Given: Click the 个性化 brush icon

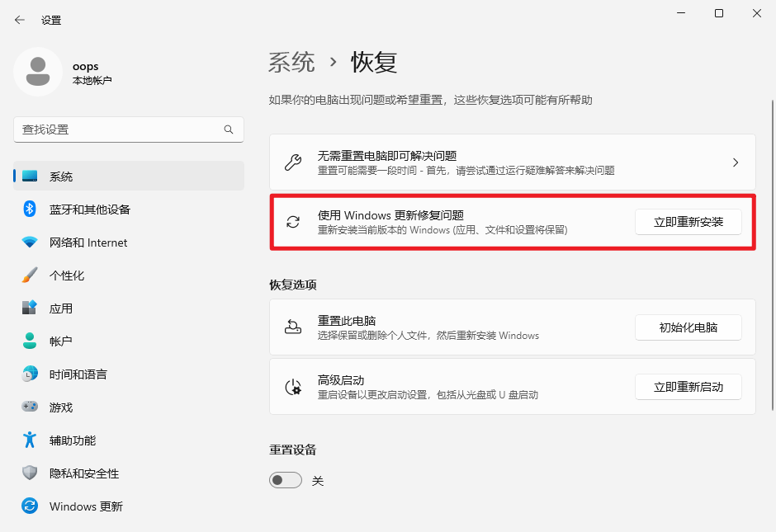Looking at the screenshot, I should [x=29, y=275].
